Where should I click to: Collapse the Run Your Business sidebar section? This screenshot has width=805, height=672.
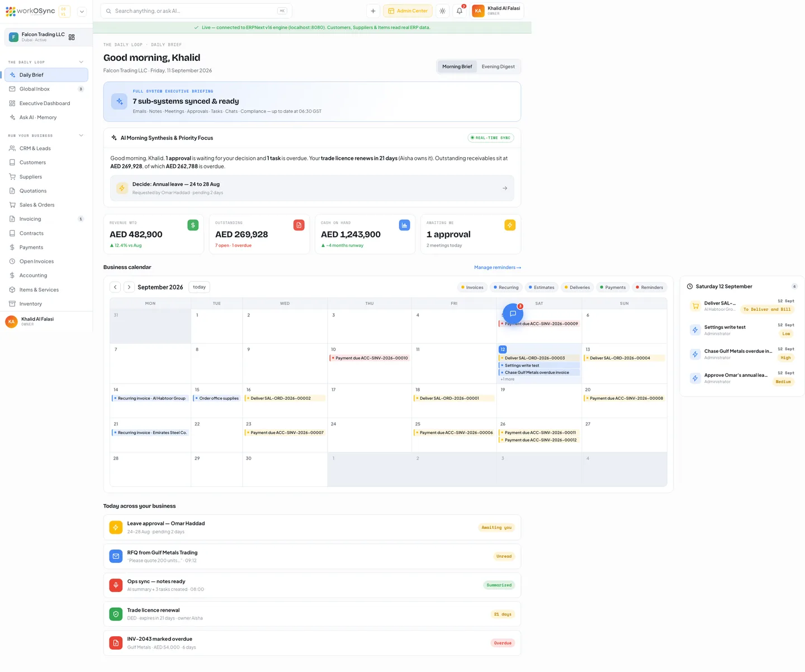click(x=81, y=135)
